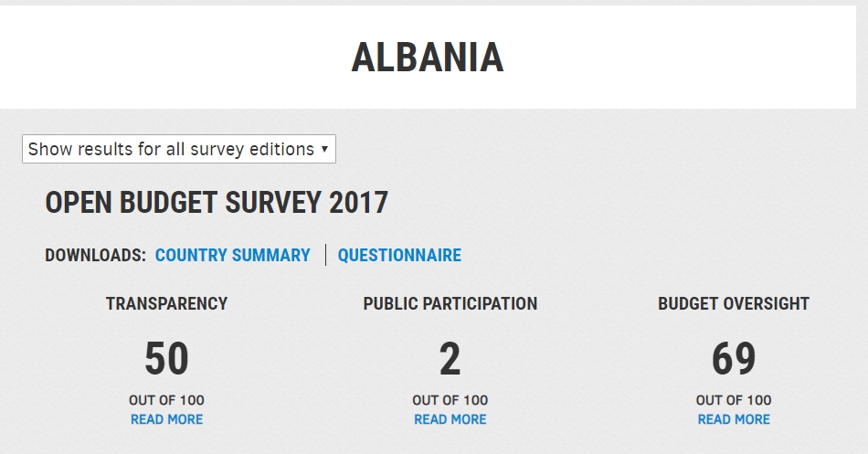Screen dimensions: 868x454
Task: Open the Questionnaire download link
Action: (399, 255)
